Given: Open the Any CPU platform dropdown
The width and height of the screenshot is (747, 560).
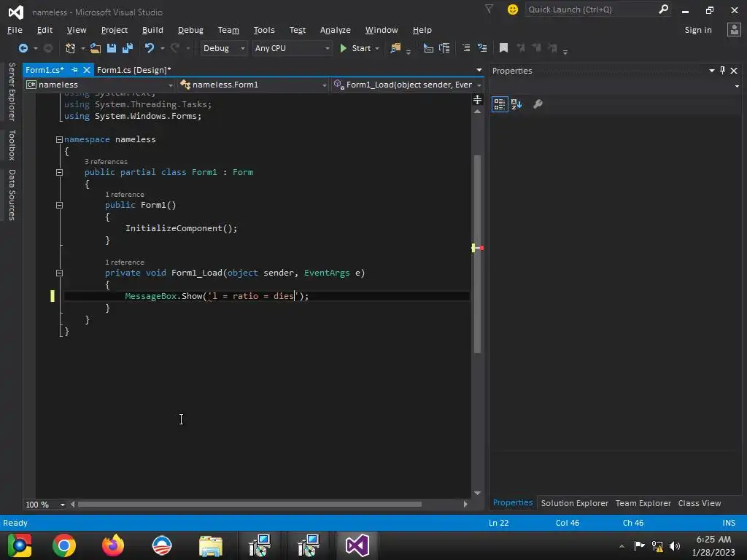Looking at the screenshot, I should (x=292, y=48).
